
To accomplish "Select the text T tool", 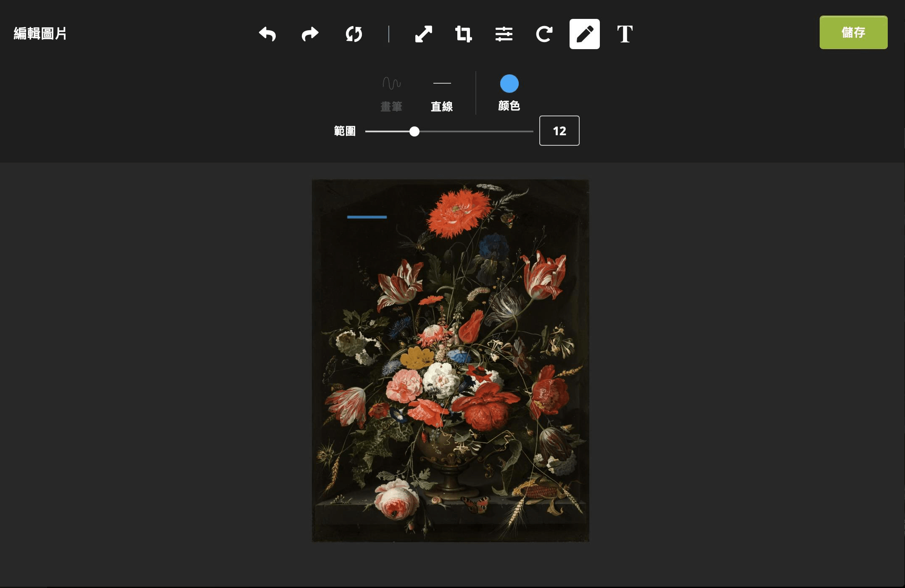I will (625, 34).
